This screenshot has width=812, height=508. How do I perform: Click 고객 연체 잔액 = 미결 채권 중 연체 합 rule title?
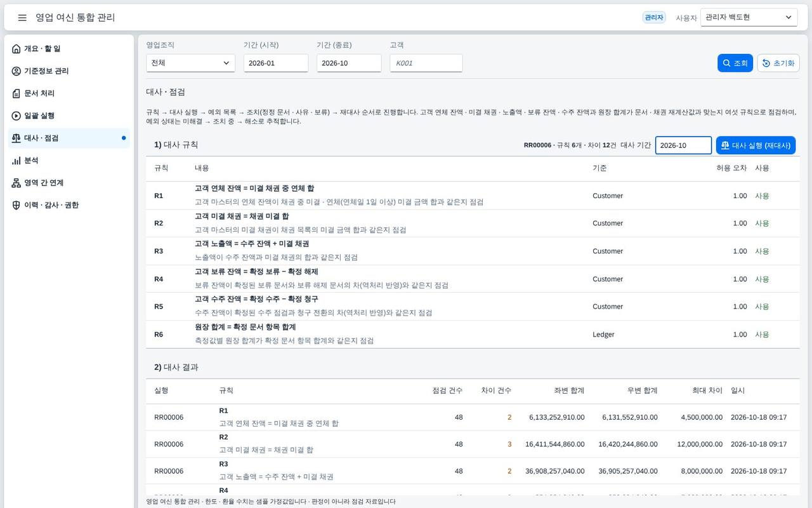click(x=254, y=189)
